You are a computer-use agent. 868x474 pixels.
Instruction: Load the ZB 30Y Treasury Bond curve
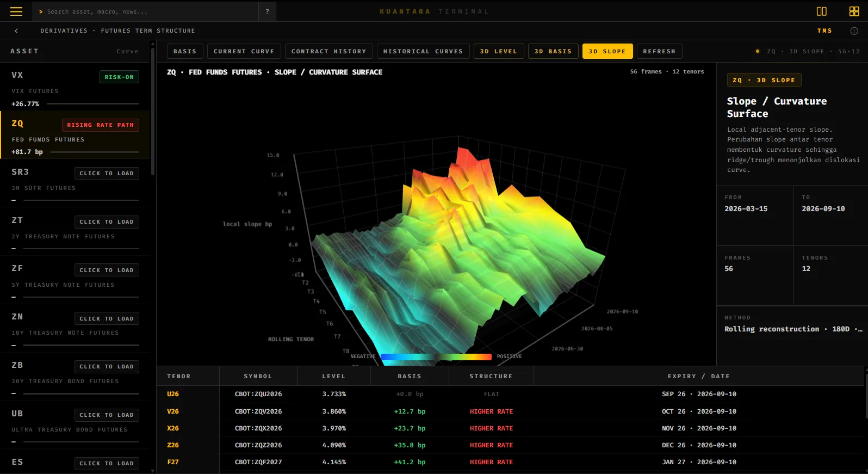tap(107, 367)
